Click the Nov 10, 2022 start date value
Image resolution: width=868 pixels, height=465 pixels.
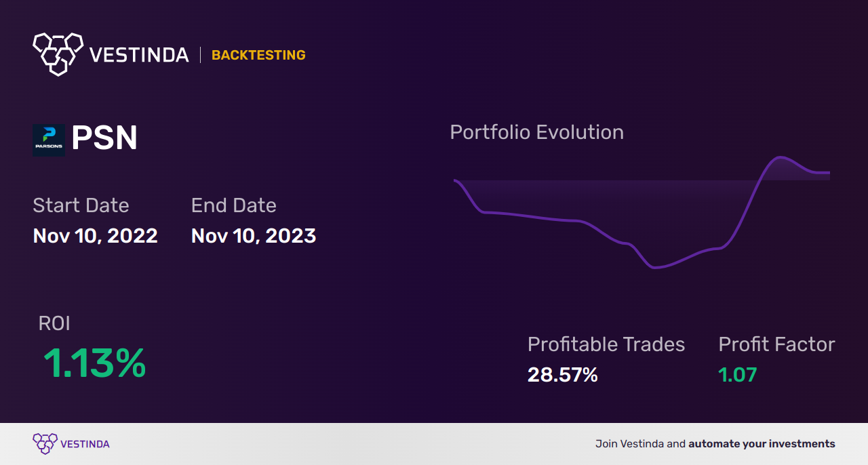(95, 235)
